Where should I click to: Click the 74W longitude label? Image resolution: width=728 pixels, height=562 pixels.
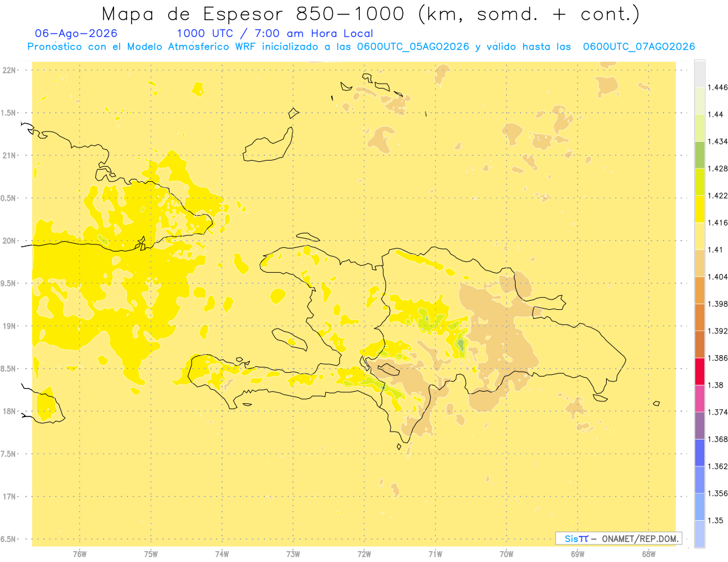tap(222, 554)
